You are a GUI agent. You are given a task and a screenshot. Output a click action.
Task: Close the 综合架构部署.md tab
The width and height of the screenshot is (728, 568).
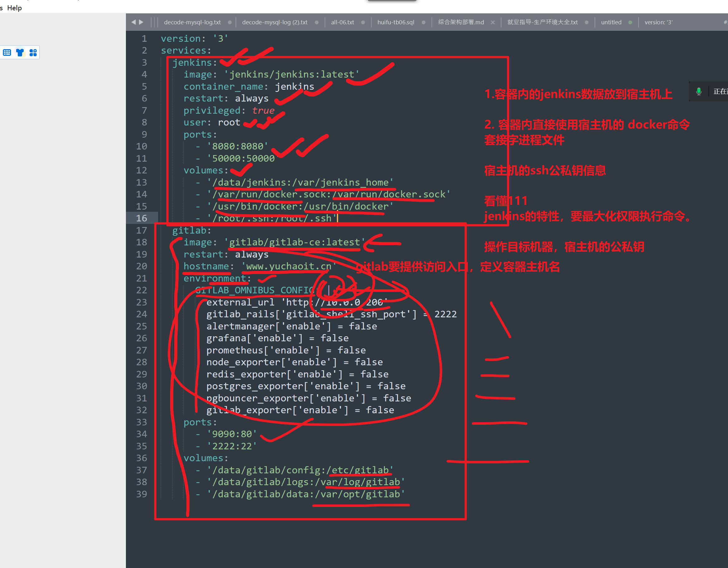click(493, 22)
